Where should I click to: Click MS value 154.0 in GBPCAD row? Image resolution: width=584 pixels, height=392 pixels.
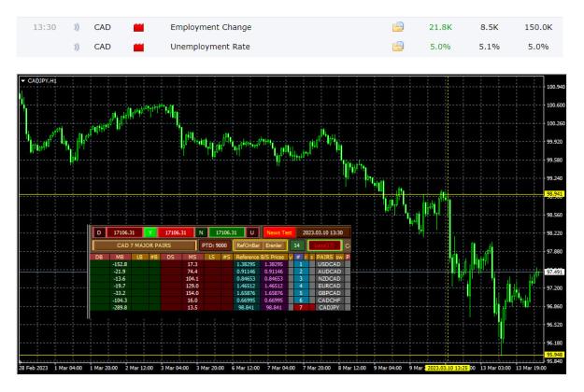pyautogui.click(x=192, y=293)
